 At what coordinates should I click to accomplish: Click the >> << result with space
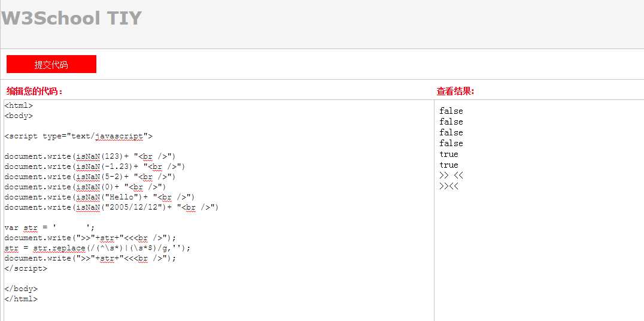(x=451, y=176)
